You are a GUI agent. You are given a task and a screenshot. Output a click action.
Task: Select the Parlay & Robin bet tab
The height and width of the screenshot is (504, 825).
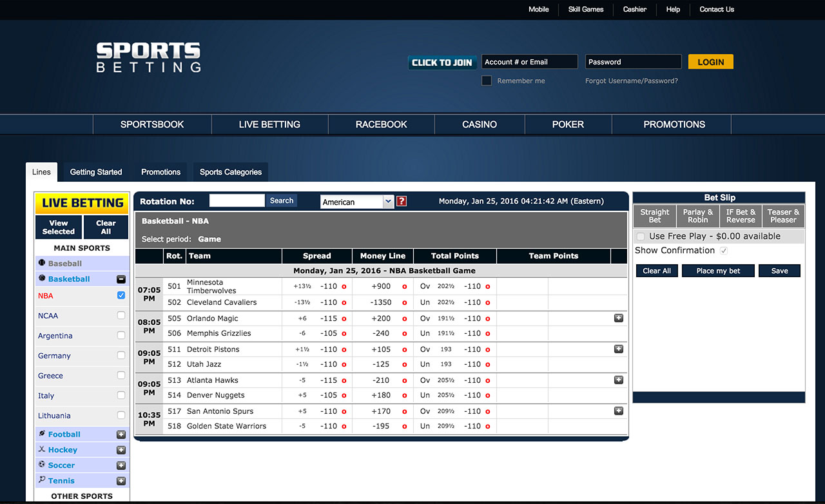pyautogui.click(x=698, y=216)
